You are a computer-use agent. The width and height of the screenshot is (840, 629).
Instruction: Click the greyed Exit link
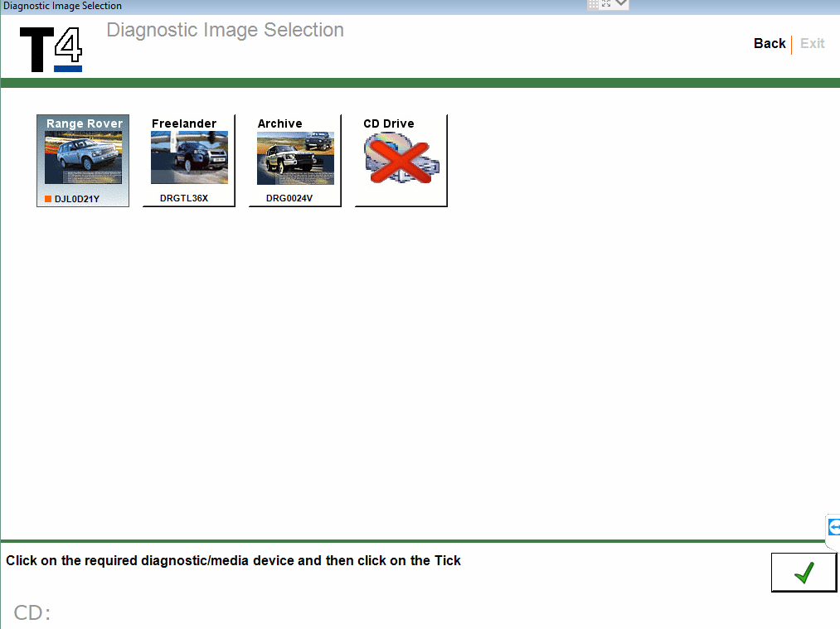tap(812, 43)
